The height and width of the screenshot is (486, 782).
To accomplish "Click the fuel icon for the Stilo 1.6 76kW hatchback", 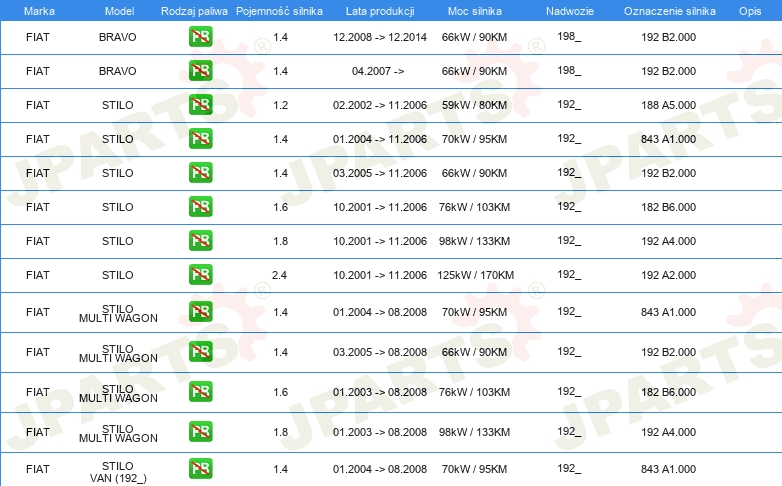I will pos(200,206).
